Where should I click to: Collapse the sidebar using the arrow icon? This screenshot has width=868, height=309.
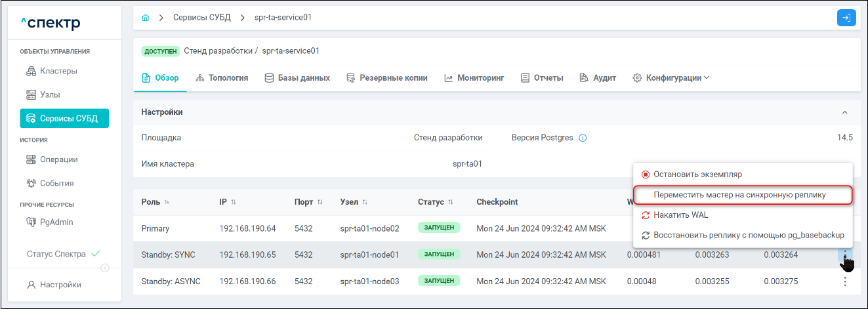click(x=104, y=268)
